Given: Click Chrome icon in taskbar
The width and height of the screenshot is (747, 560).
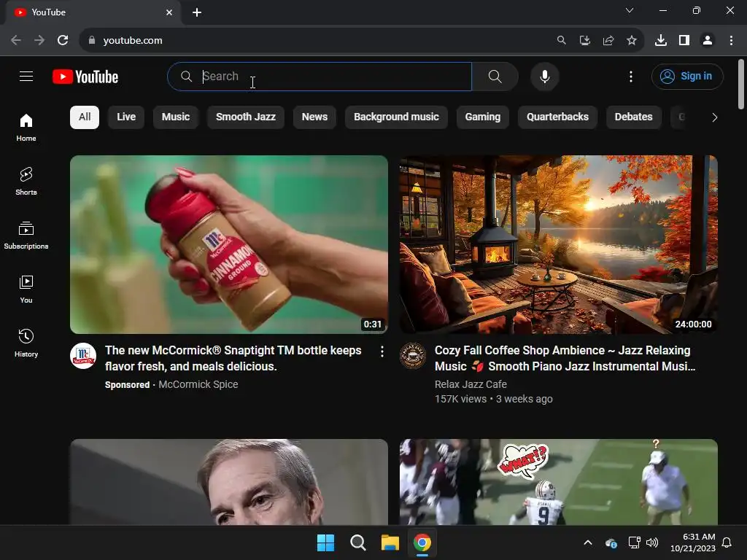Looking at the screenshot, I should (422, 542).
